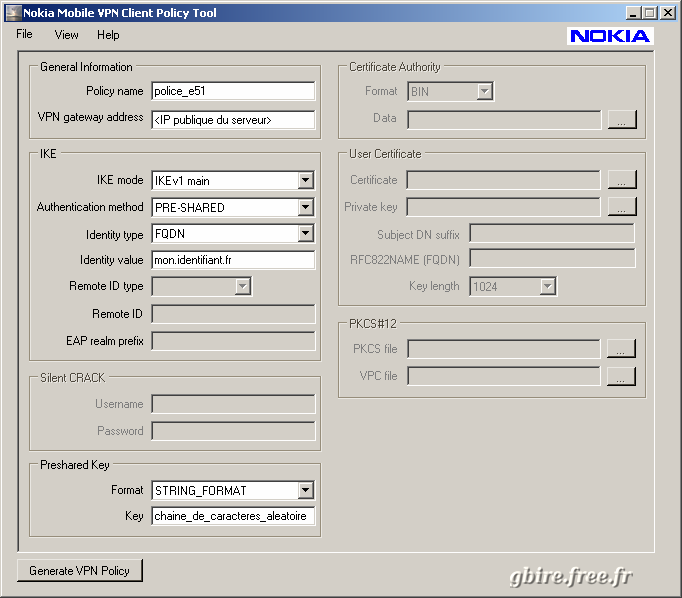Image resolution: width=682 pixels, height=598 pixels.
Task: Close the Policy Tool window
Action: (668, 13)
